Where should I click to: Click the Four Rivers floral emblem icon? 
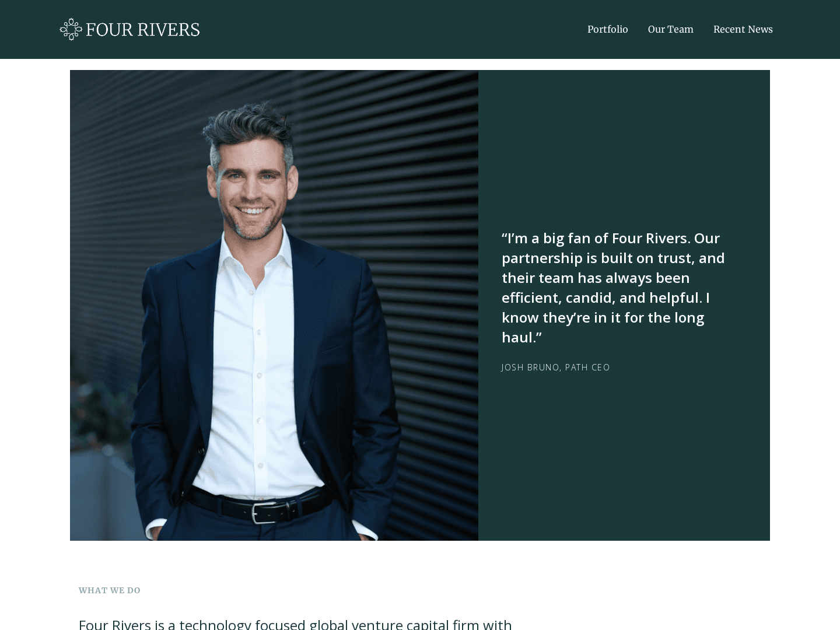click(x=71, y=29)
